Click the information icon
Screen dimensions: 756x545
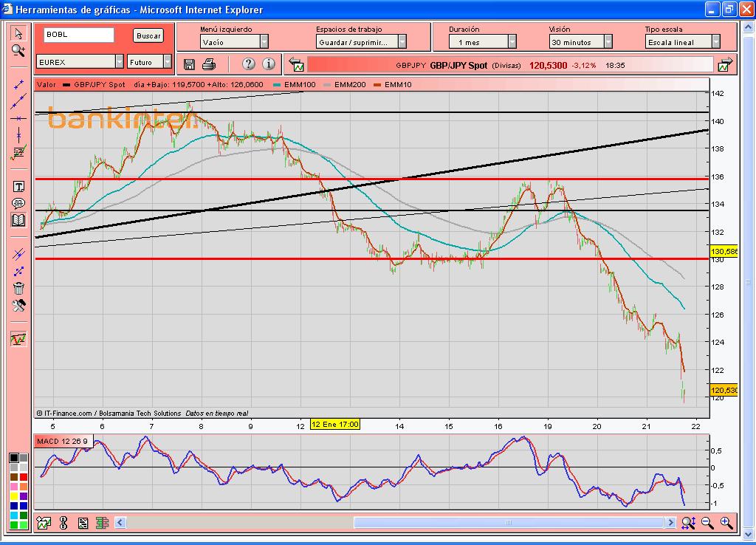click(x=269, y=64)
